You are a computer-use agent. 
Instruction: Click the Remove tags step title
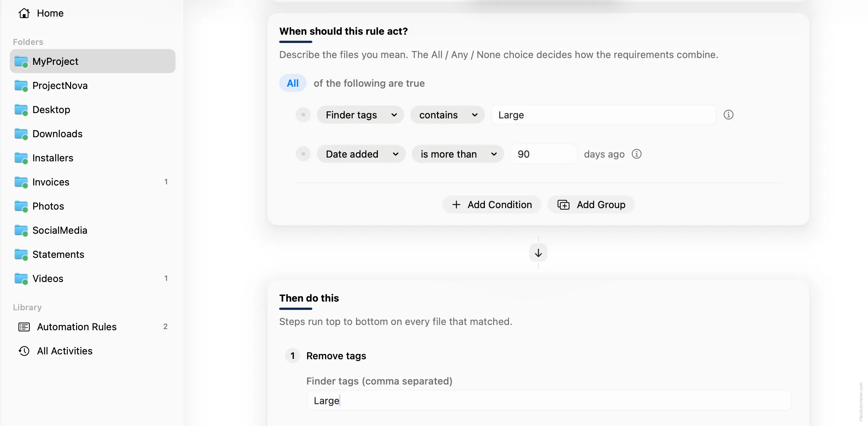(336, 356)
